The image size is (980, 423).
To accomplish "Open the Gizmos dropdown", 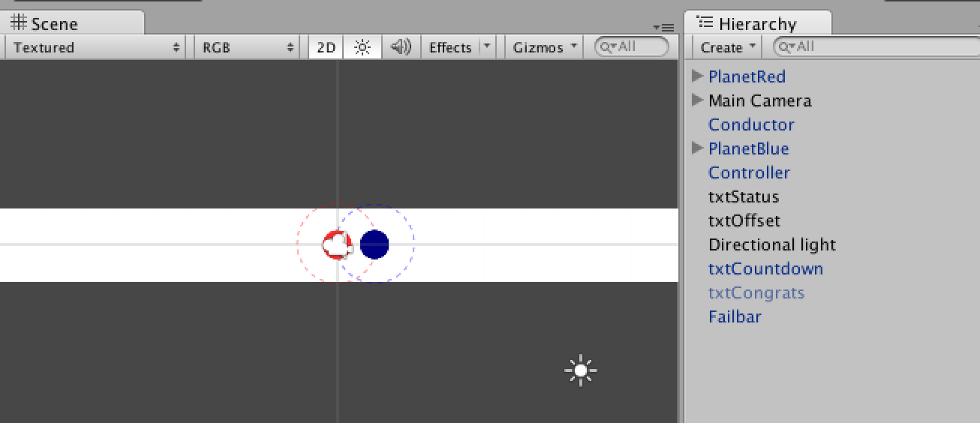I will [x=546, y=47].
